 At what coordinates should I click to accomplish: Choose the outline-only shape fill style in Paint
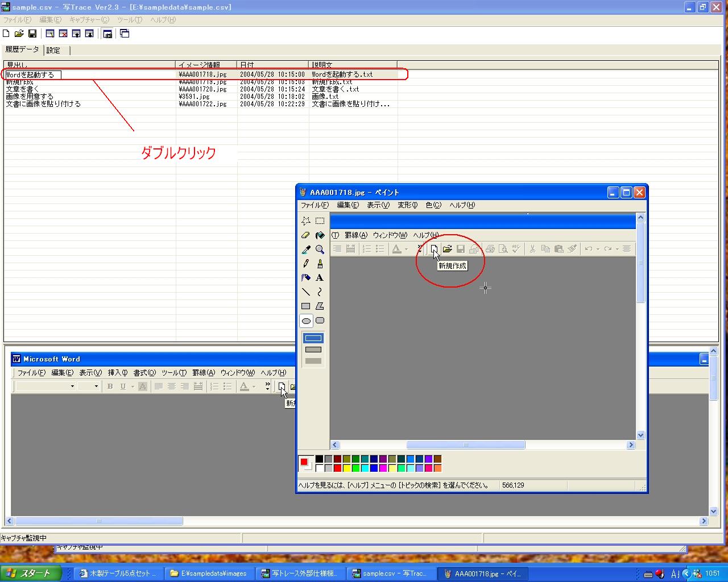tap(313, 338)
